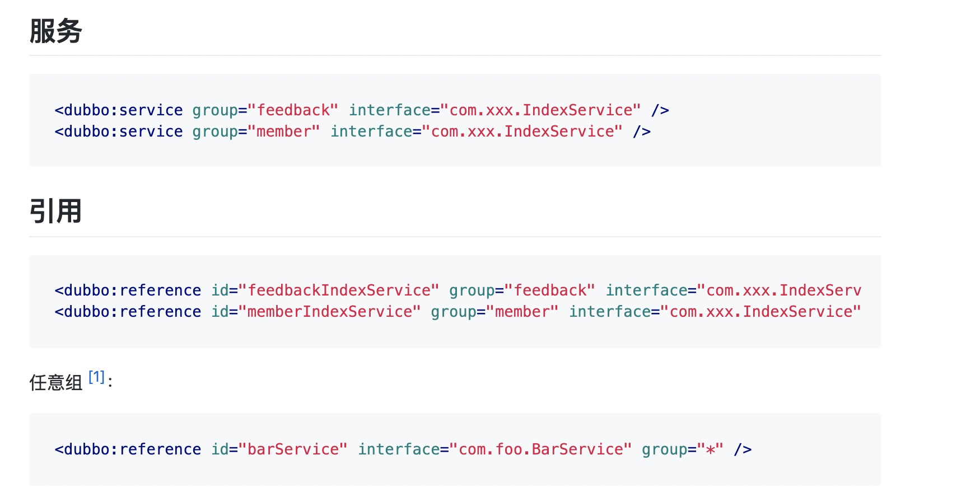
Task: Click the 服务 section heading
Action: 55,31
